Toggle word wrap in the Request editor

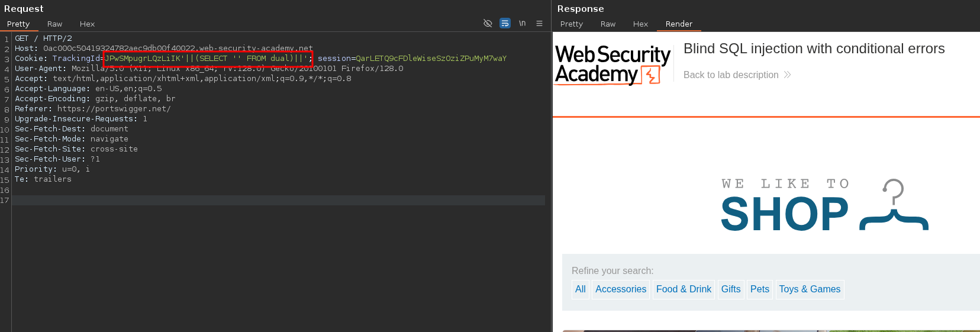[505, 23]
